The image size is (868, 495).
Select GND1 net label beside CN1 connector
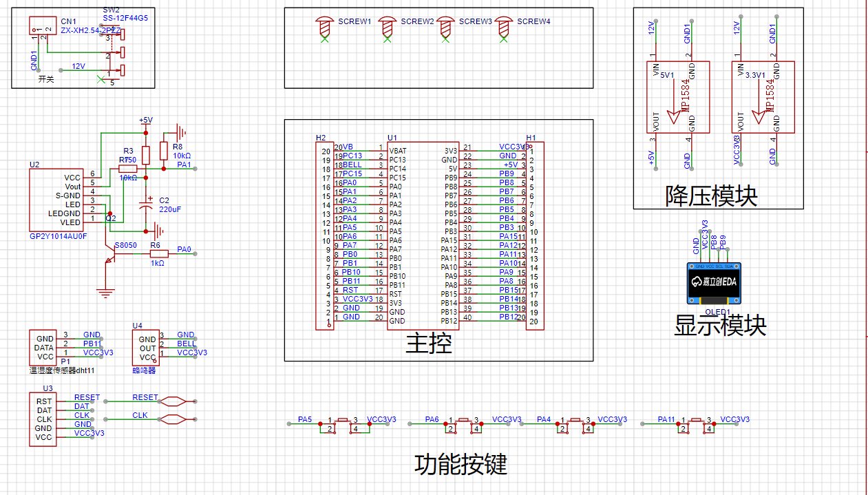pos(34,61)
